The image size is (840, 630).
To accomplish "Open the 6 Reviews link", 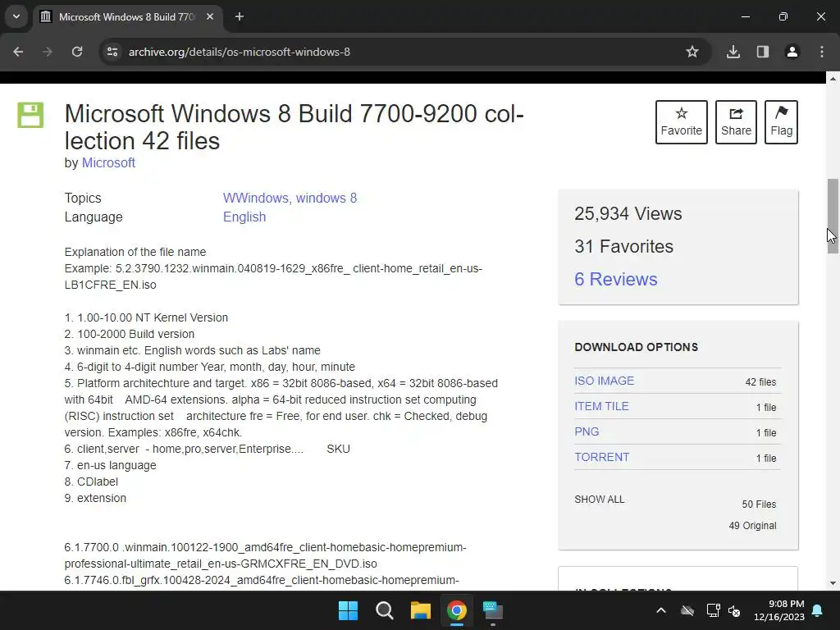I will [615, 279].
